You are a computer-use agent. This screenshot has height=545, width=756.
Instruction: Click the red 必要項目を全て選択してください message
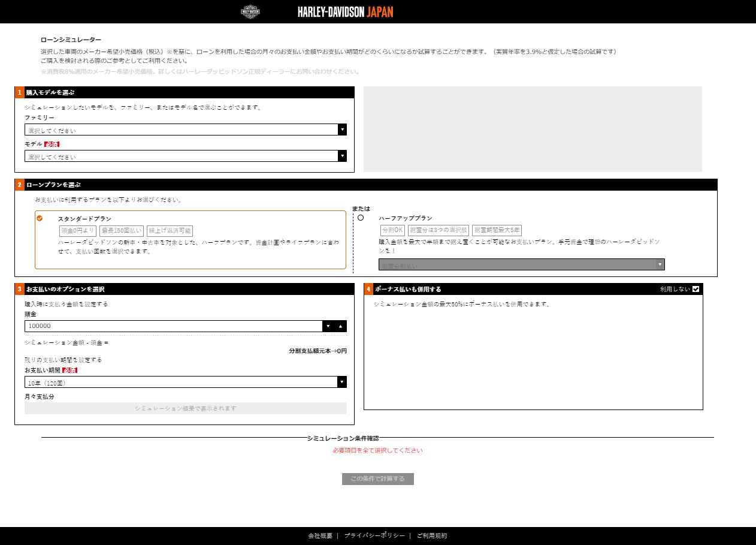tap(378, 450)
